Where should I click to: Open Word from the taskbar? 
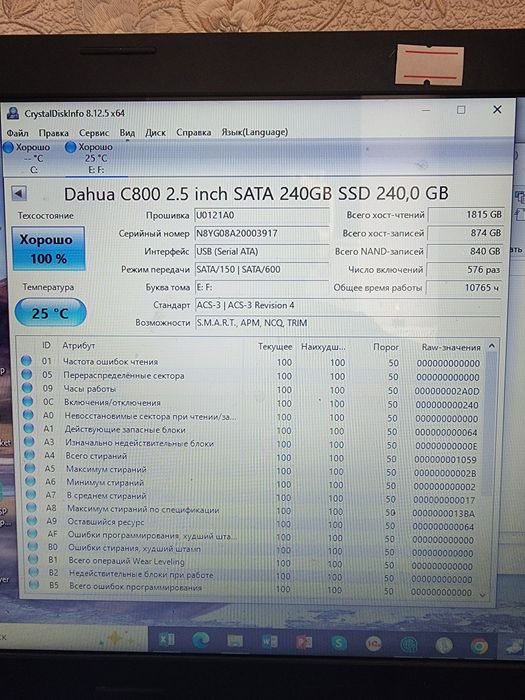pyautogui.click(x=270, y=642)
